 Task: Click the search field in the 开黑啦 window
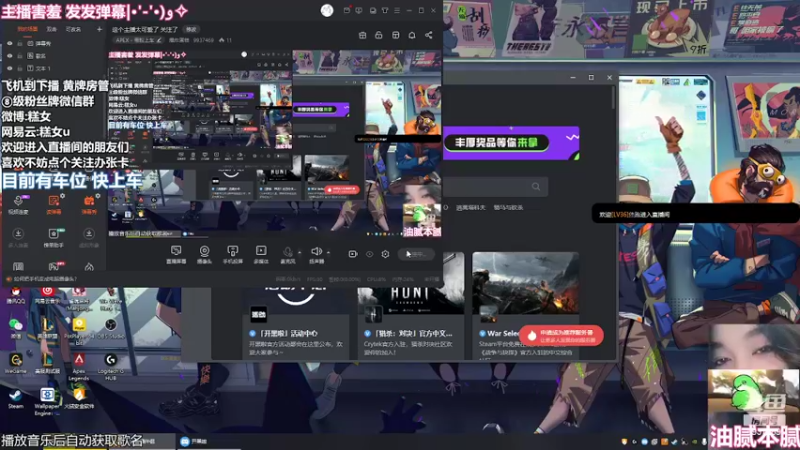[496, 186]
